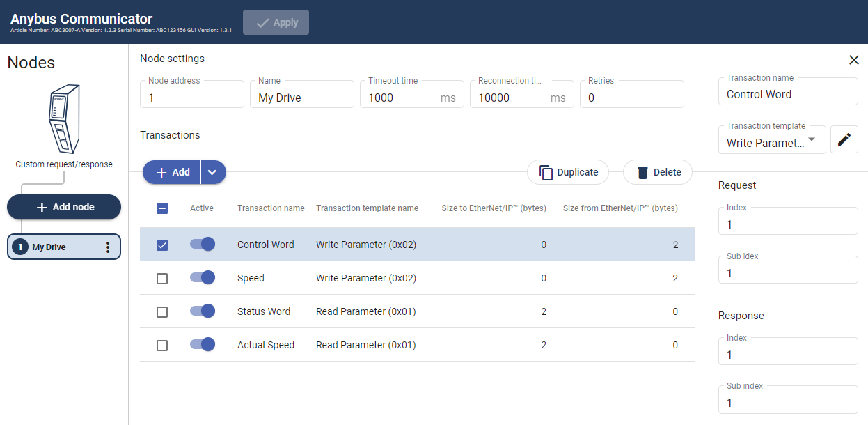
Task: Select the Speed transaction row
Action: click(x=418, y=277)
